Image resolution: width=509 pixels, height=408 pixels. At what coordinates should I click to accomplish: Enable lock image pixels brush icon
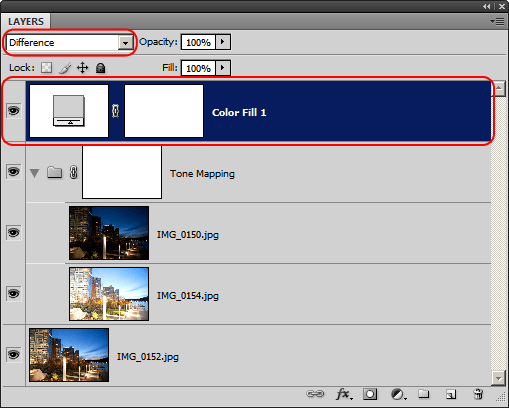[x=65, y=68]
